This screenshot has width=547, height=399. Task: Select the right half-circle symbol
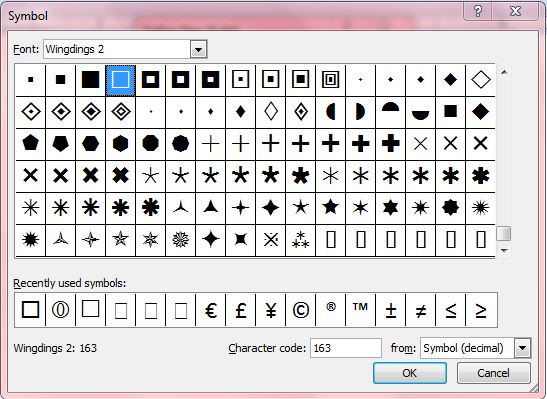pos(360,112)
